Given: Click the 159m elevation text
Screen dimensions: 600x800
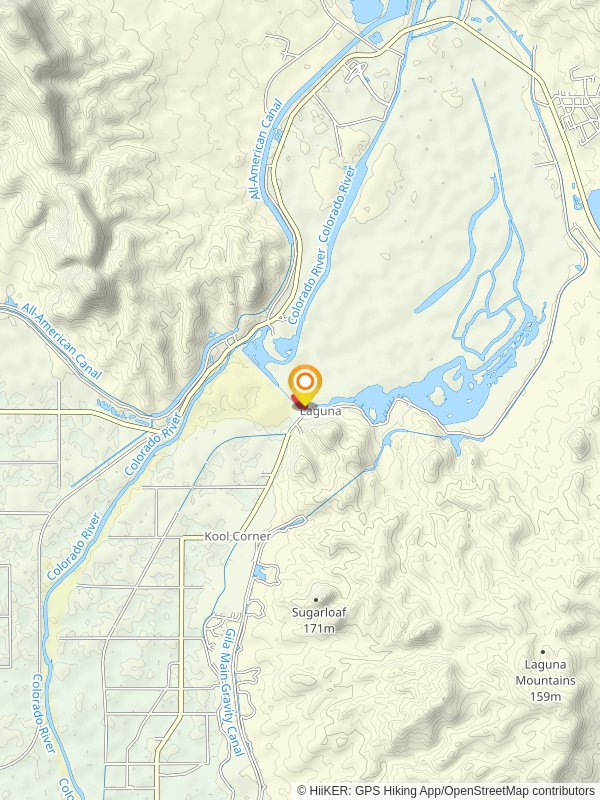Looking at the screenshot, I should click(545, 696).
